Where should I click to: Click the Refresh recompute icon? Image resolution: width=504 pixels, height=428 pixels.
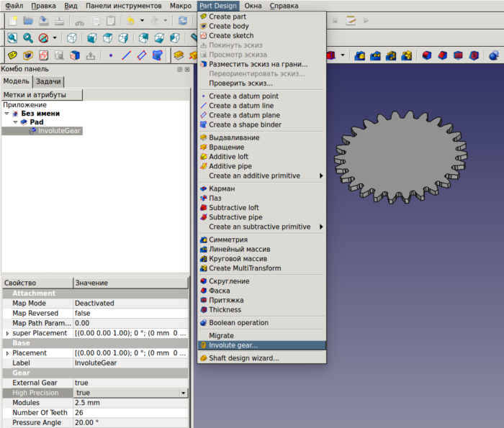(183, 21)
